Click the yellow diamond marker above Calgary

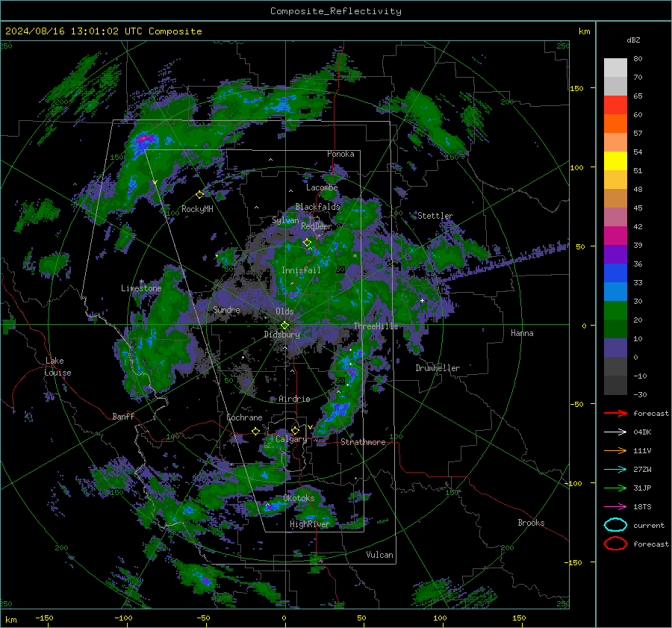(x=295, y=430)
